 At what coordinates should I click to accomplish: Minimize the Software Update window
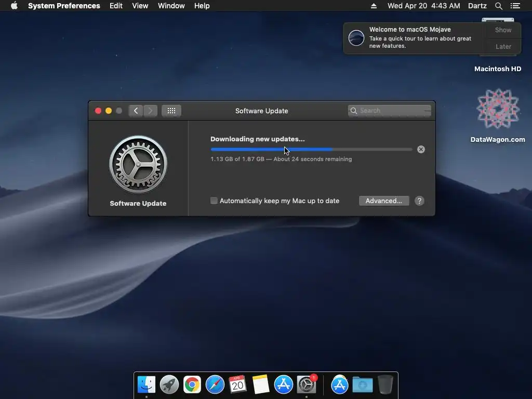109,111
